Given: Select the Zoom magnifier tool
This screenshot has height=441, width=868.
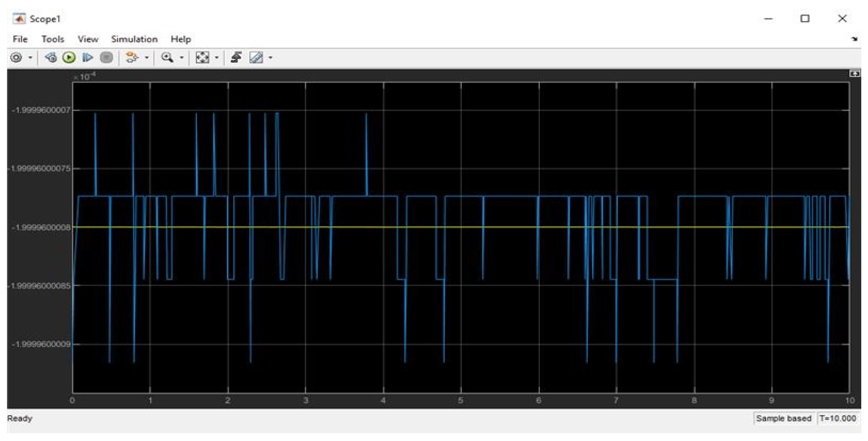Looking at the screenshot, I should click(167, 58).
